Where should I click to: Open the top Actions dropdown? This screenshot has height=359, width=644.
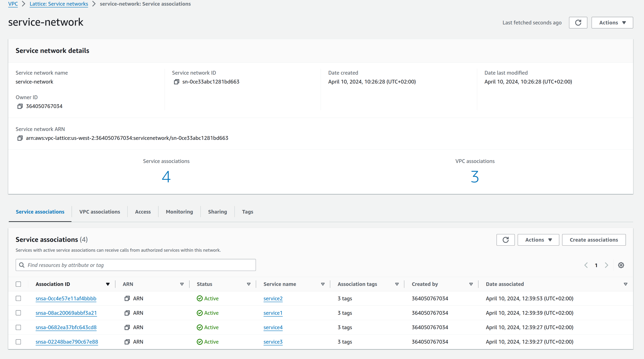[612, 23]
